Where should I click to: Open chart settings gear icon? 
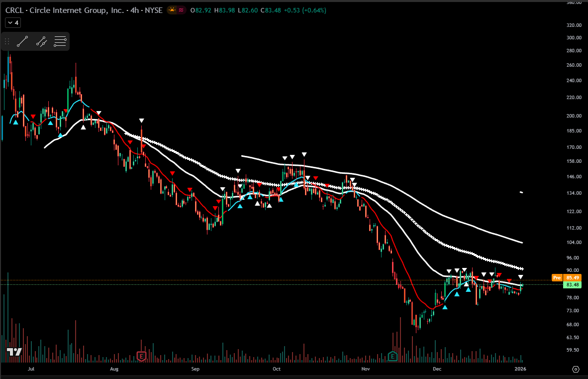click(x=576, y=369)
